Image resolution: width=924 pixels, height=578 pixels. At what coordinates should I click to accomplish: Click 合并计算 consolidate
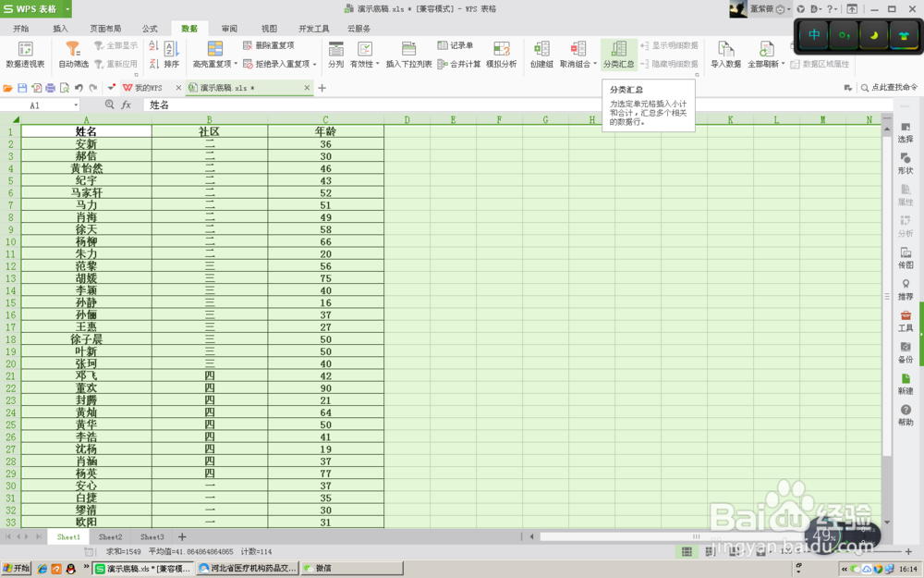(x=459, y=64)
